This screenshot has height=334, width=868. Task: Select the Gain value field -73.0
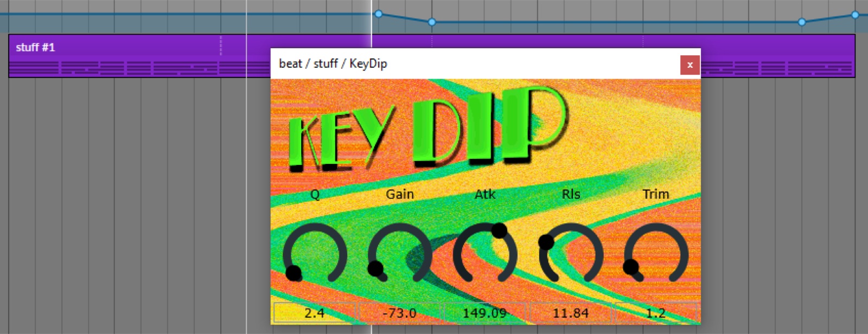pos(400,313)
